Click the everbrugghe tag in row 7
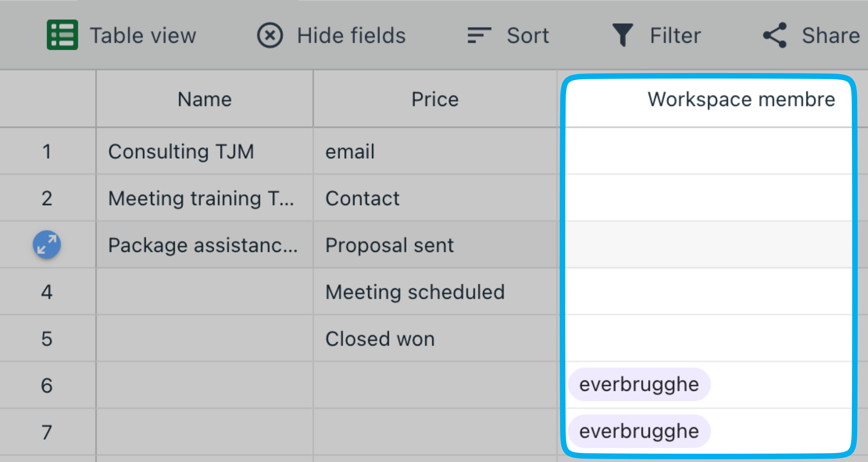The height and width of the screenshot is (462, 868). (x=639, y=431)
